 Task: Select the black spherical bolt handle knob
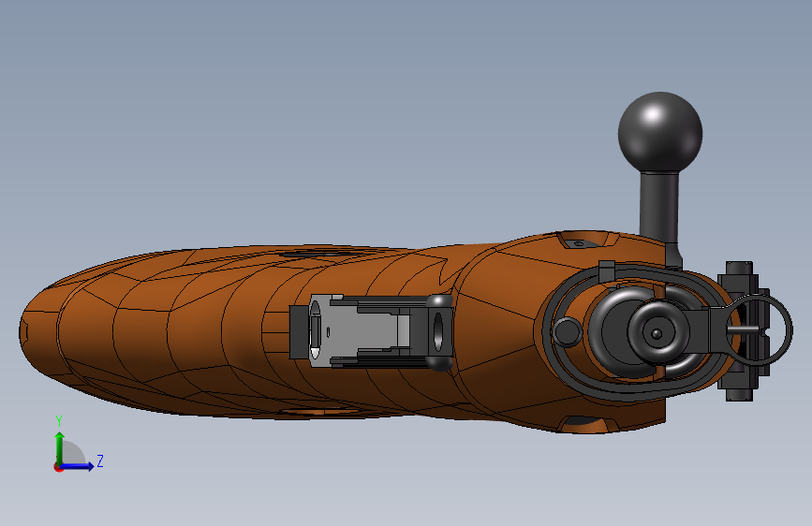[x=659, y=133]
